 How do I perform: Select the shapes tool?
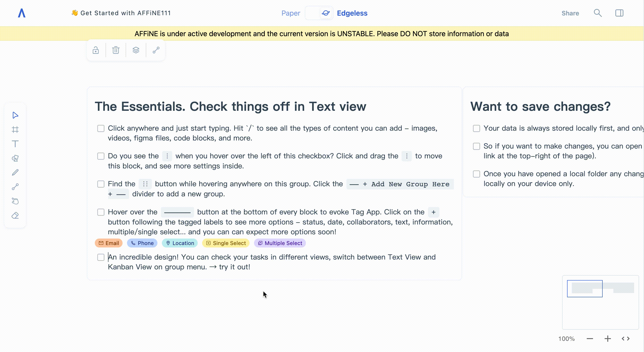[15, 158]
